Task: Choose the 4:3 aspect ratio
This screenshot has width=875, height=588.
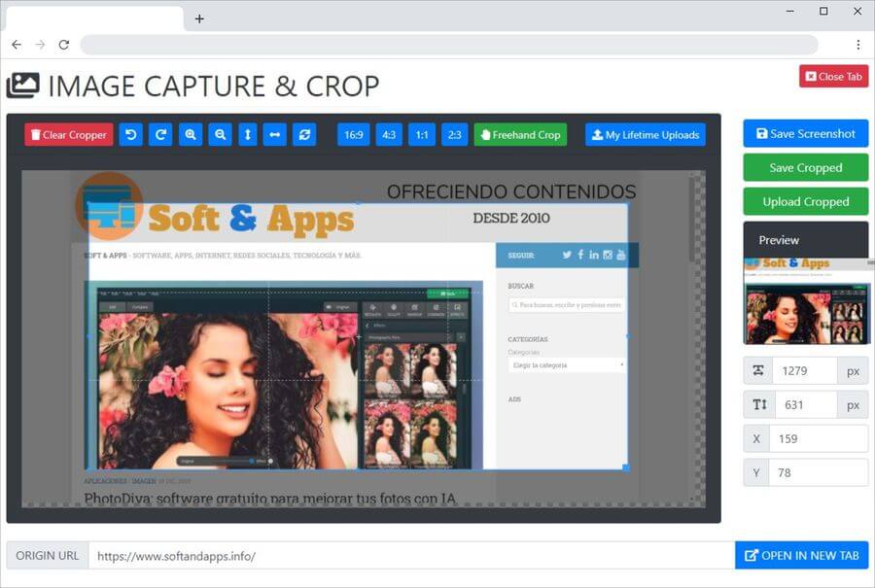Action: point(389,135)
